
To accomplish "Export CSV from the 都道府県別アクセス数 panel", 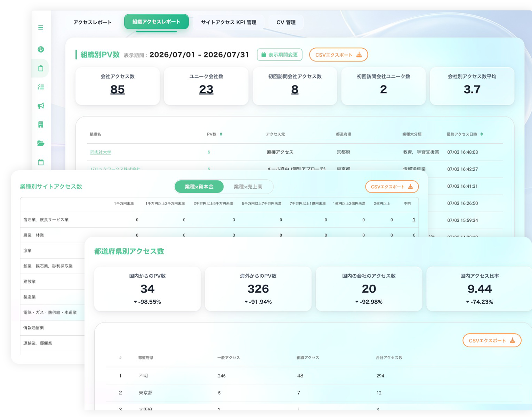I will coord(492,341).
